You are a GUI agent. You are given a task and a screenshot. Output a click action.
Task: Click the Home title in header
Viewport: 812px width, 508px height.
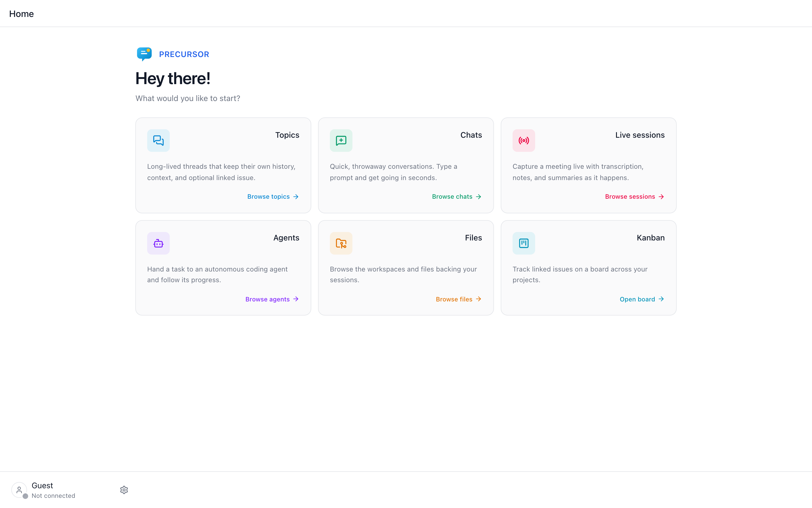[21, 14]
